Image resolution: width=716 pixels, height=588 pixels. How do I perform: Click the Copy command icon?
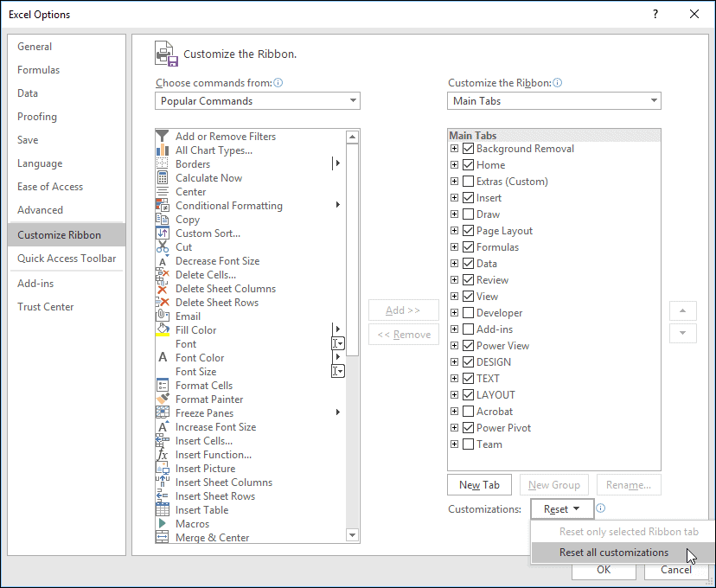tap(162, 219)
